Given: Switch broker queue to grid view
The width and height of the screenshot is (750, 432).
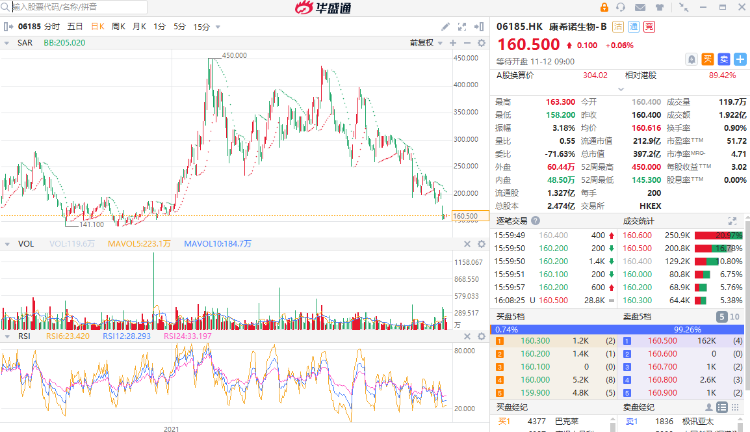Looking at the screenshot, I should (735, 407).
